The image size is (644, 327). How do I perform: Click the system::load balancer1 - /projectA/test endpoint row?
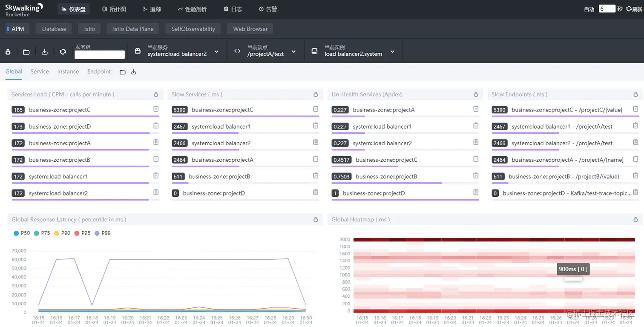565,127
